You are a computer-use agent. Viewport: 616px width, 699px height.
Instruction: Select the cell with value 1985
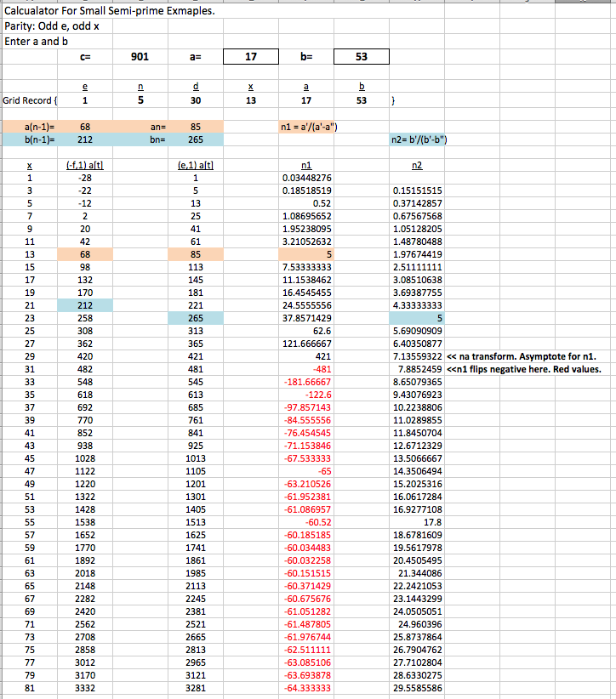click(196, 573)
